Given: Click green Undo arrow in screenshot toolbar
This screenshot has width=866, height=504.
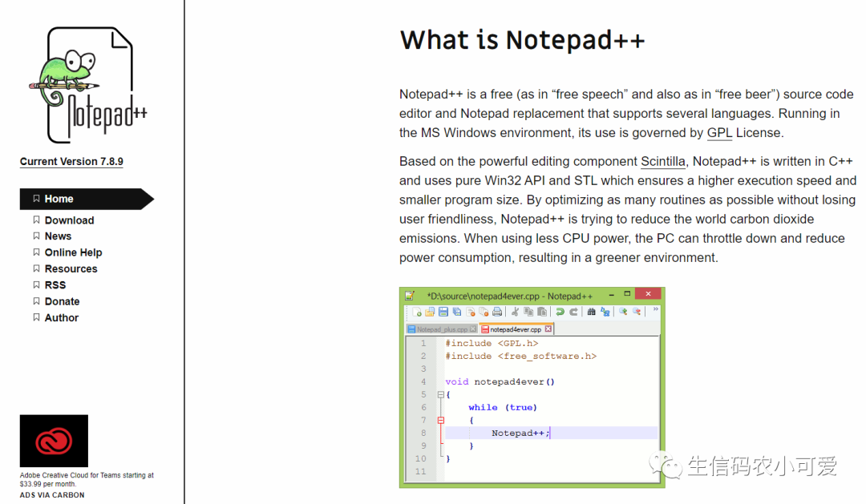Looking at the screenshot, I should click(560, 312).
